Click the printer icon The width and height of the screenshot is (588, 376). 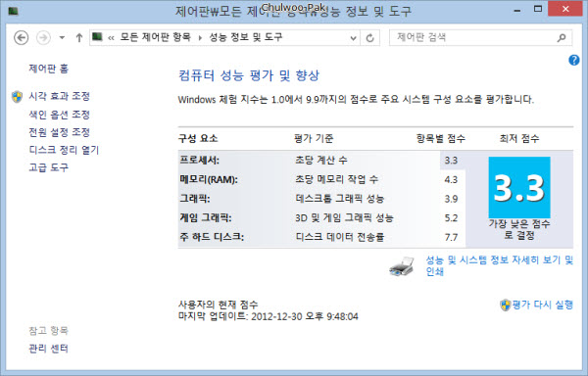[x=402, y=266]
